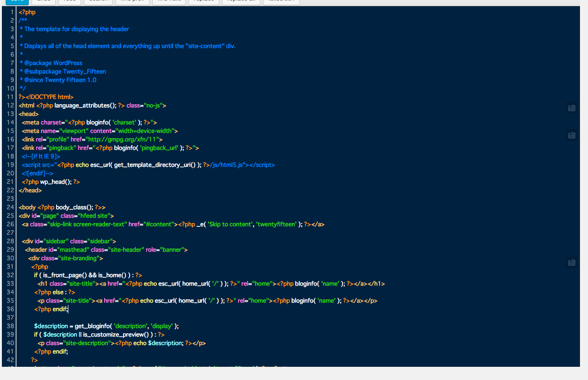The height and width of the screenshot is (380, 588).
Task: Click line number 24 in the gutter
Action: 10,207
